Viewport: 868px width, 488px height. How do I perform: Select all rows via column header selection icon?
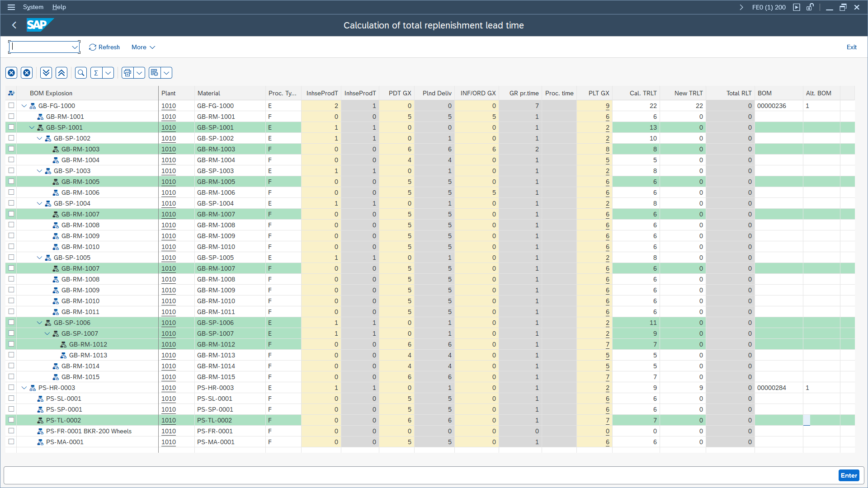(11, 93)
